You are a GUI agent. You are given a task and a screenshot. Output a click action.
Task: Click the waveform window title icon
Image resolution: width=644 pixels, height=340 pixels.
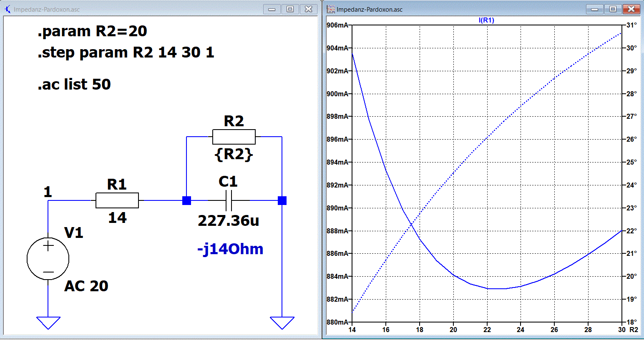point(331,9)
